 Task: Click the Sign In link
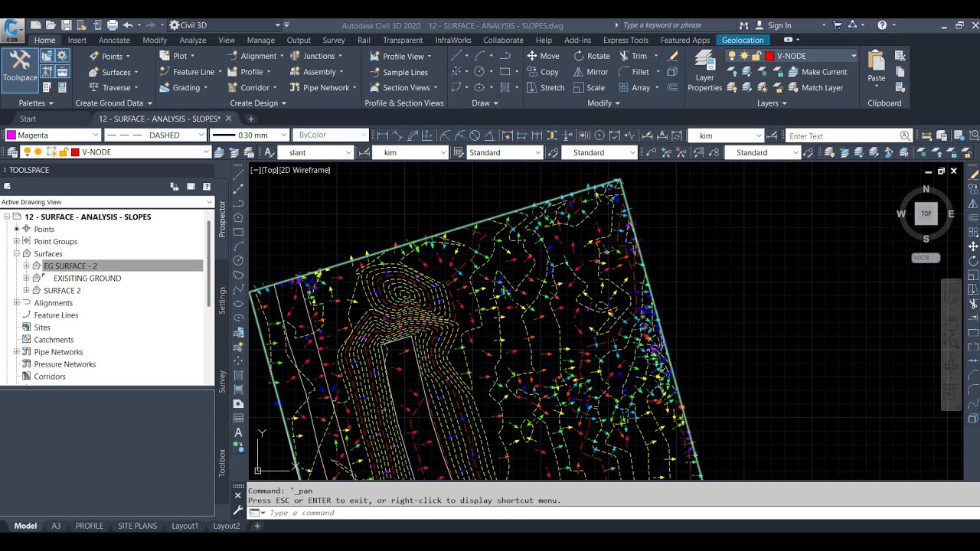(779, 25)
